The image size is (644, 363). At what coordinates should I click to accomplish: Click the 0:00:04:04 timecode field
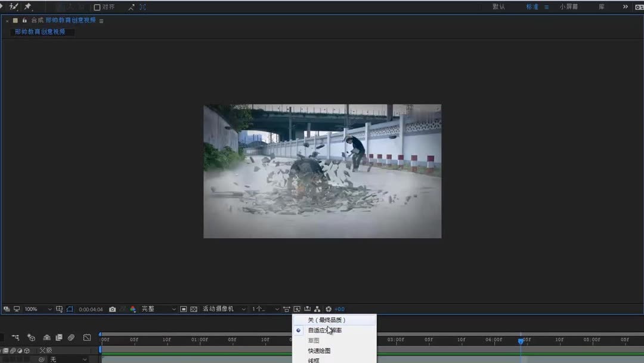(91, 309)
